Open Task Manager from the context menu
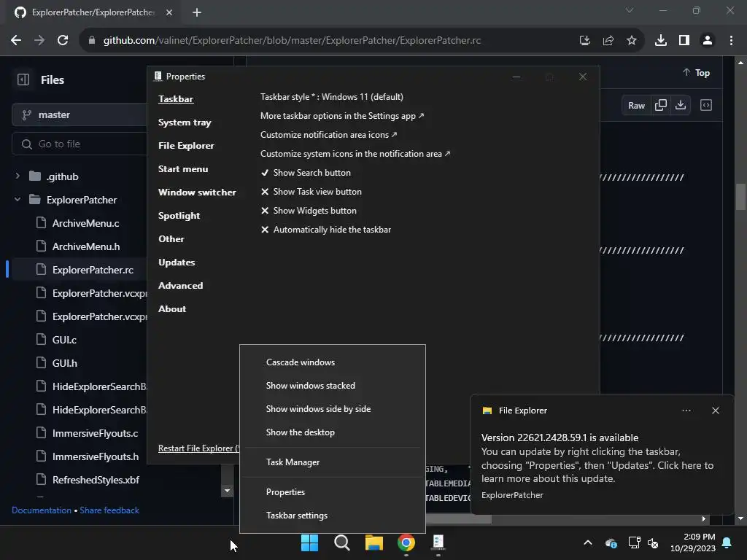The image size is (747, 560). [x=333, y=462]
